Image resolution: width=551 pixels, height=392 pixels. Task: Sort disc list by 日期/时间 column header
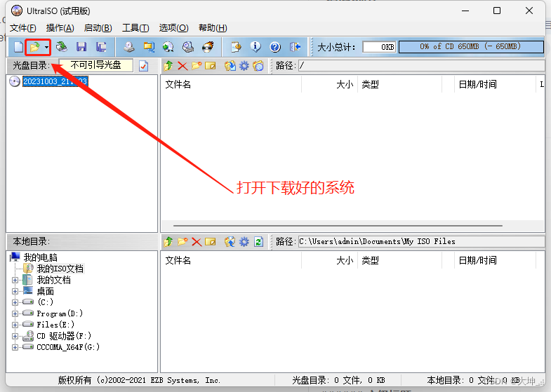tap(477, 84)
